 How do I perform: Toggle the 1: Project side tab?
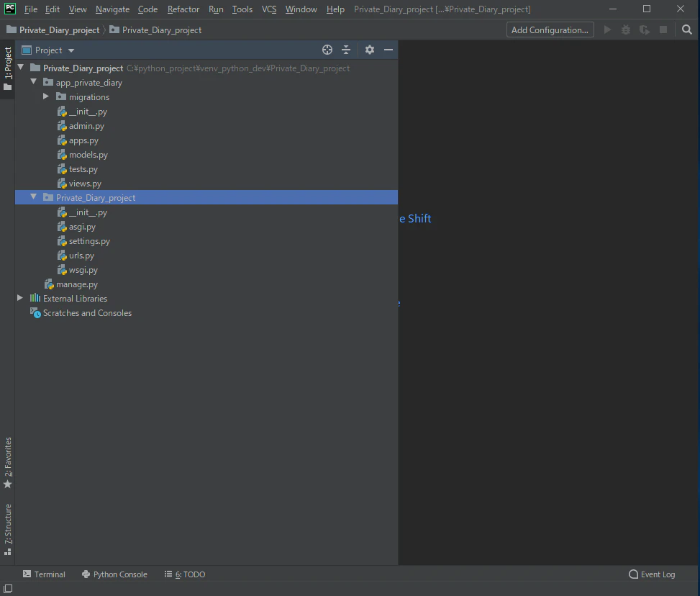[8, 68]
